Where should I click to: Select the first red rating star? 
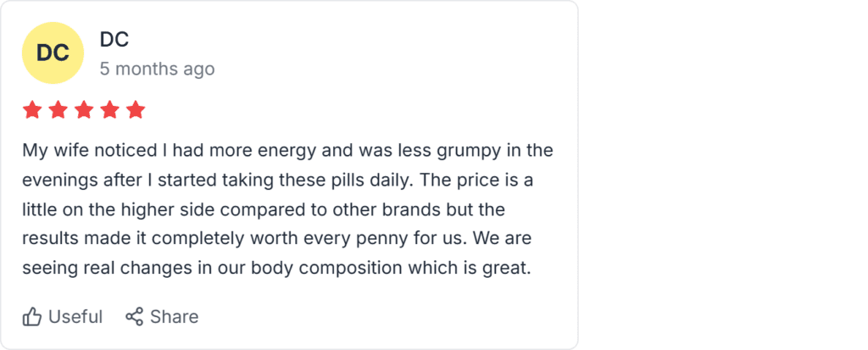(x=32, y=110)
